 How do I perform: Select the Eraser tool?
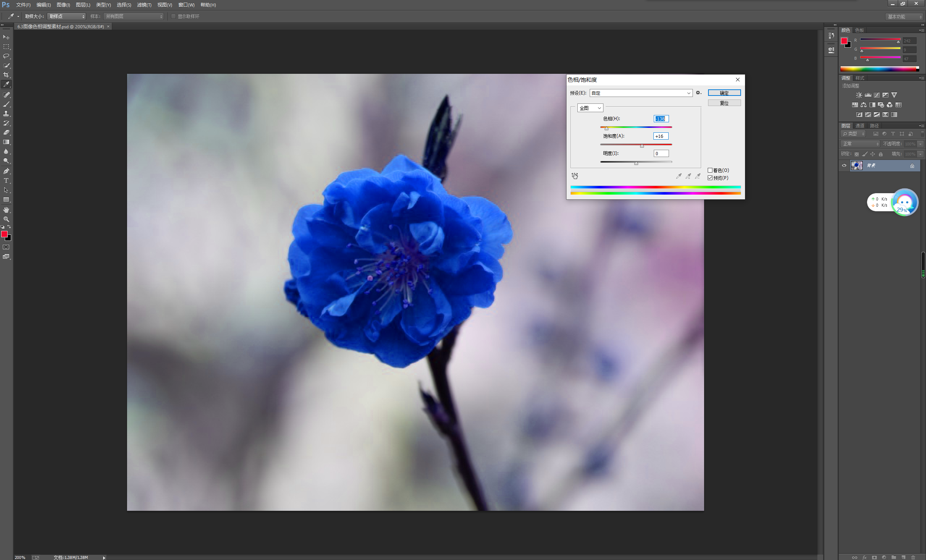click(x=7, y=132)
